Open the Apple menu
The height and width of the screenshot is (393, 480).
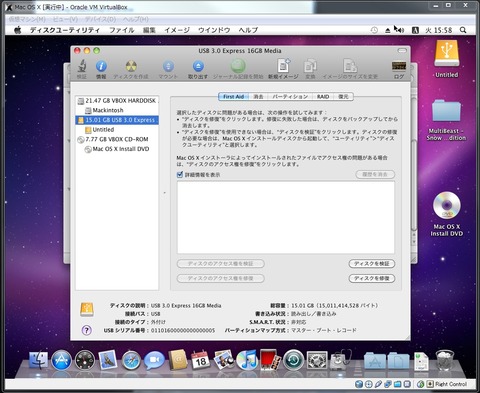point(17,30)
